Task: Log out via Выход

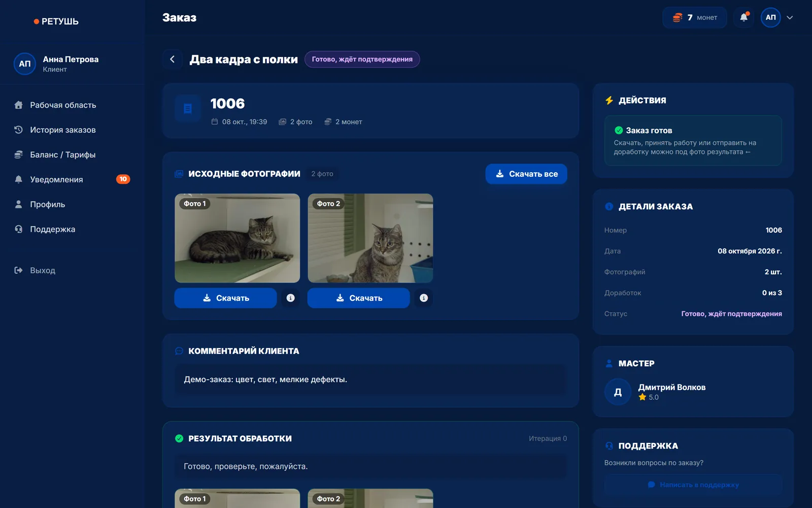Action: 73,270
